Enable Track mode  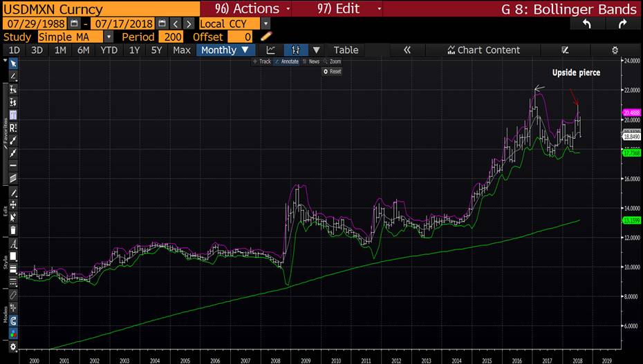pos(261,61)
